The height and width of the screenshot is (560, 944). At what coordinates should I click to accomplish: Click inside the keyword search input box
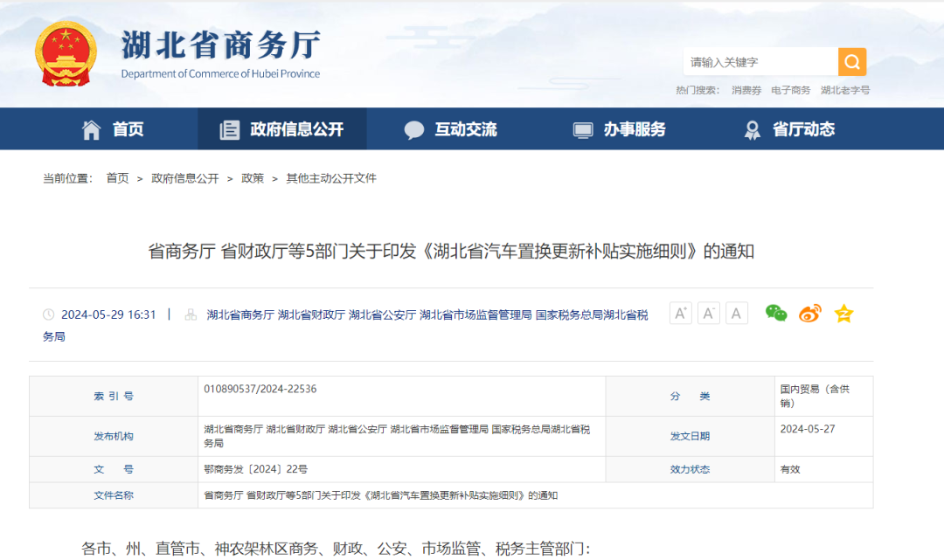(x=760, y=62)
